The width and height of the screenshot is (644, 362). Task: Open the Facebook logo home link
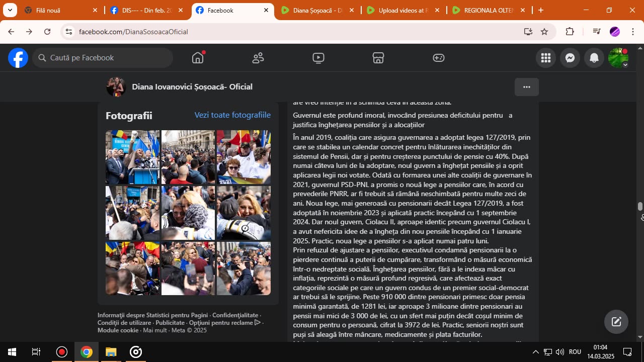coord(18,58)
